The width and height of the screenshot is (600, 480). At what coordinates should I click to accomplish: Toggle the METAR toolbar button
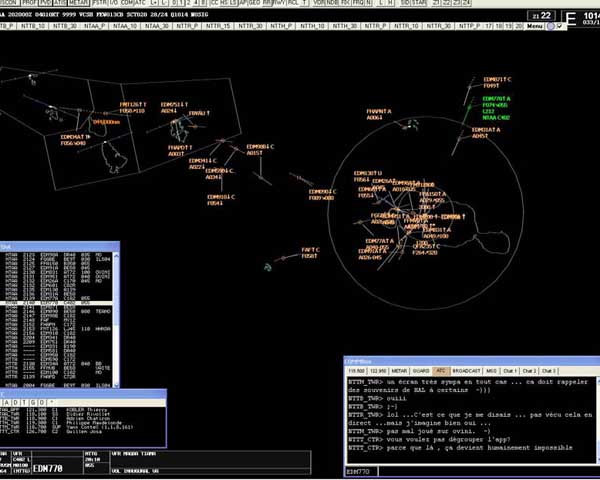point(79,3)
